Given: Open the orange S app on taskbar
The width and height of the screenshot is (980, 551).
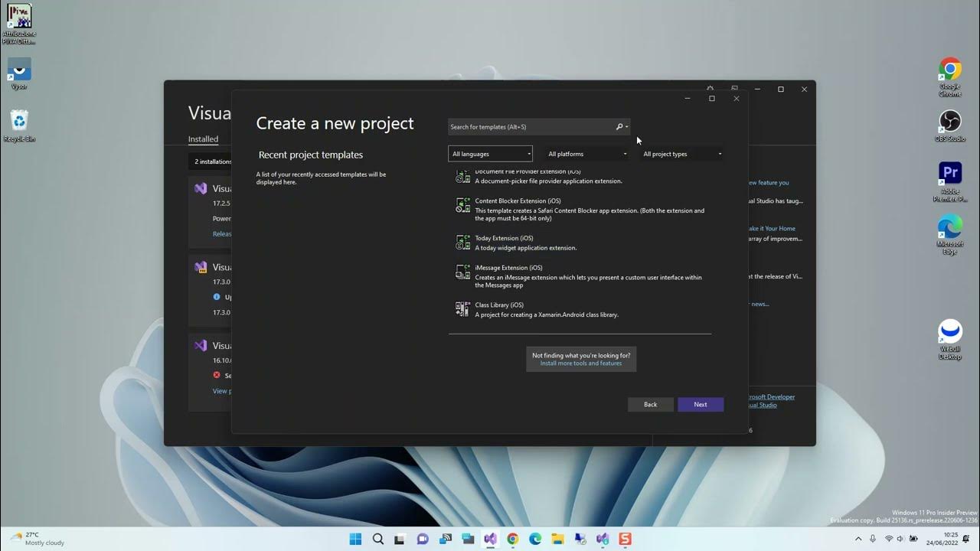Looking at the screenshot, I should point(626,539).
